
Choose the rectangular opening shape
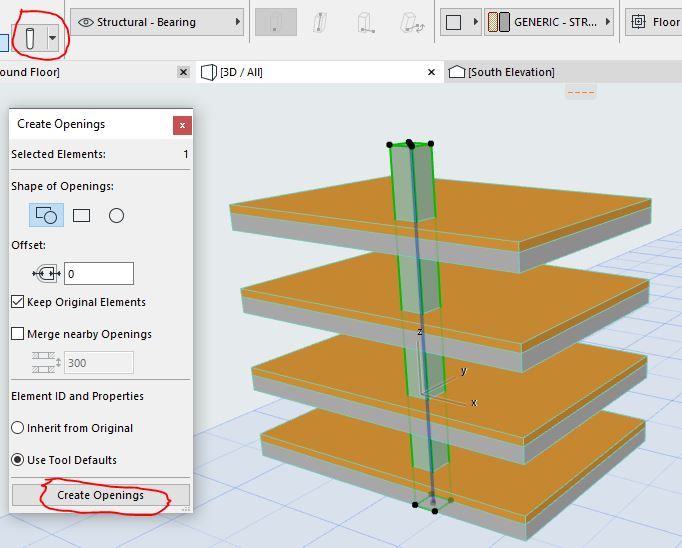82,215
